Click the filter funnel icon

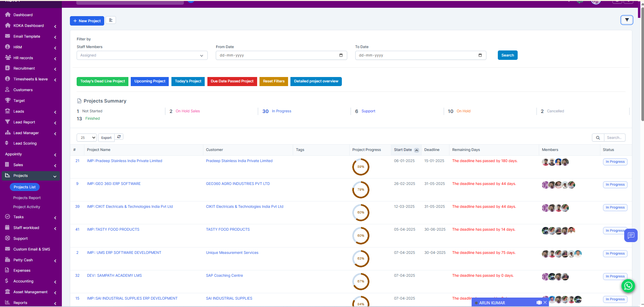pos(627,20)
